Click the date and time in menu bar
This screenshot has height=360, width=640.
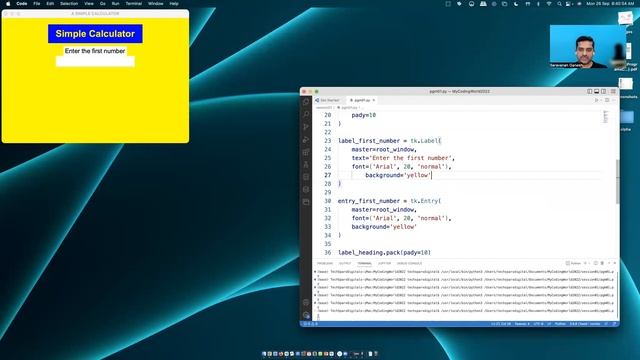pos(610,4)
